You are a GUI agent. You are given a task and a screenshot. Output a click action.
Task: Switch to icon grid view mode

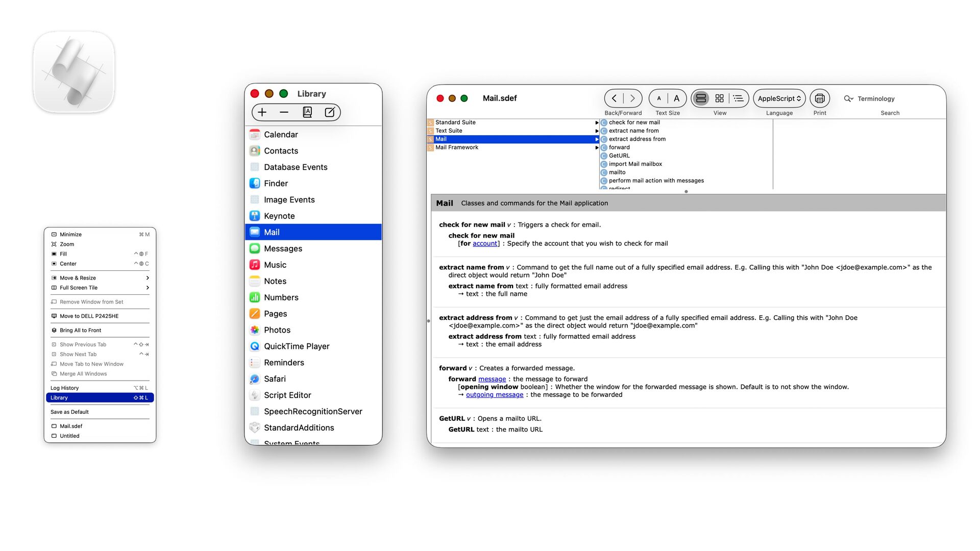click(719, 98)
